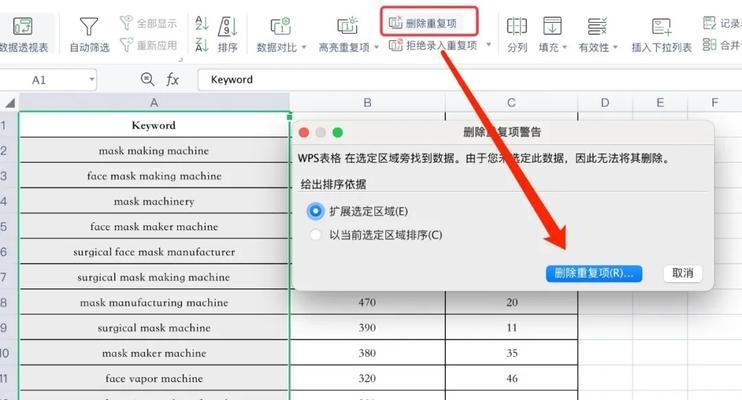Click show all (全部显示) filter option
Image resolution: width=742 pixels, height=400 pixels.
pyautogui.click(x=148, y=23)
